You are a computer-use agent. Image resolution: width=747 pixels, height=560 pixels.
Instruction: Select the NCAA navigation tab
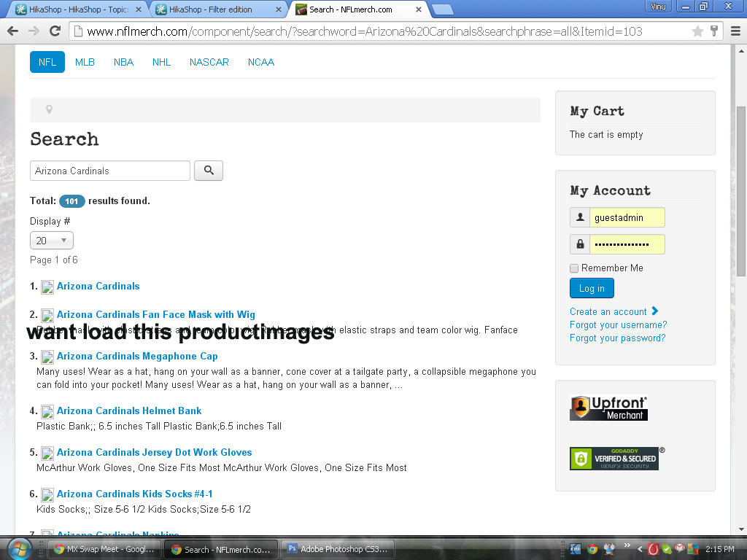click(x=261, y=63)
